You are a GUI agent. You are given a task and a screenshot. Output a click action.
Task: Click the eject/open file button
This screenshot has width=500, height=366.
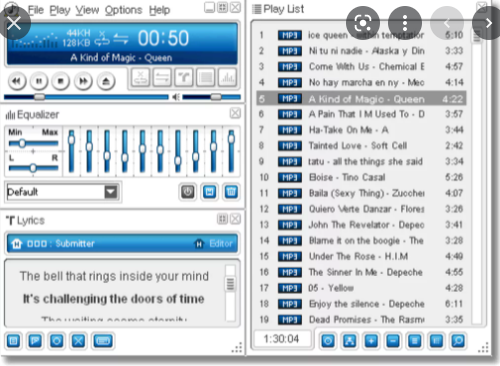click(106, 81)
